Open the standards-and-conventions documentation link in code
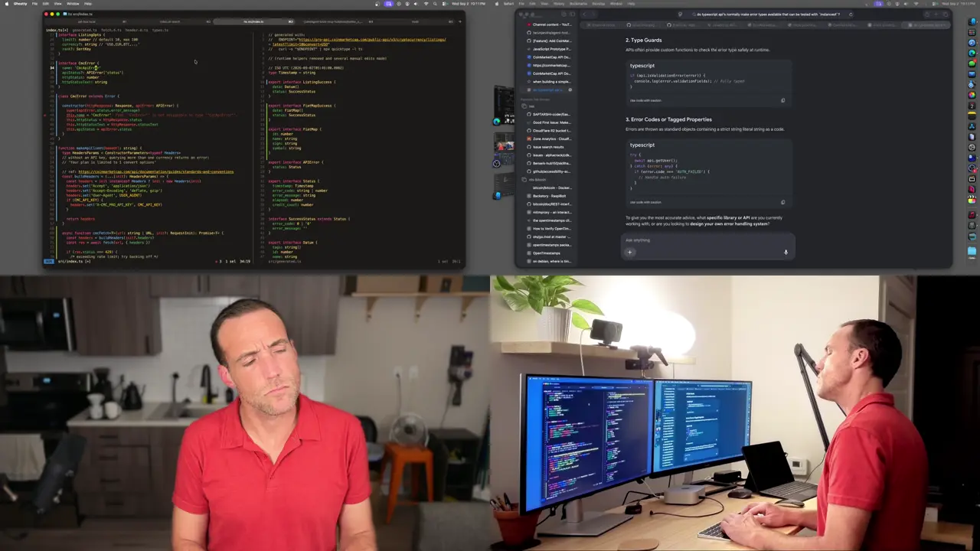Screen dimensions: 980x551 (x=155, y=171)
